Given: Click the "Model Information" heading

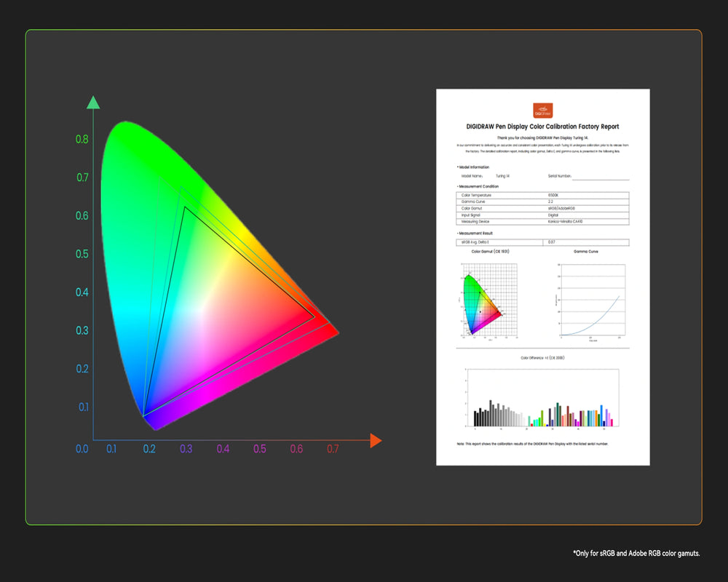Looking at the screenshot, I should click(473, 167).
